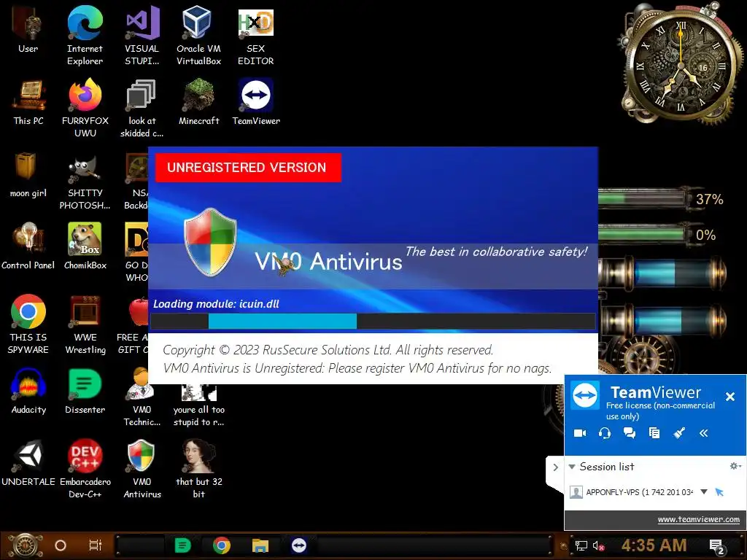Image resolution: width=747 pixels, height=560 pixels.
Task: Launch ChomikBox desktop shortcut
Action: click(85, 246)
